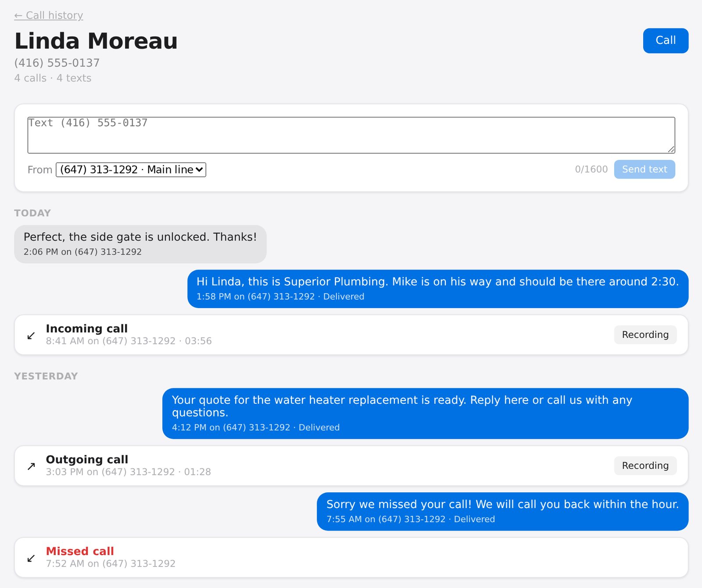Click the blue Call button

click(666, 40)
